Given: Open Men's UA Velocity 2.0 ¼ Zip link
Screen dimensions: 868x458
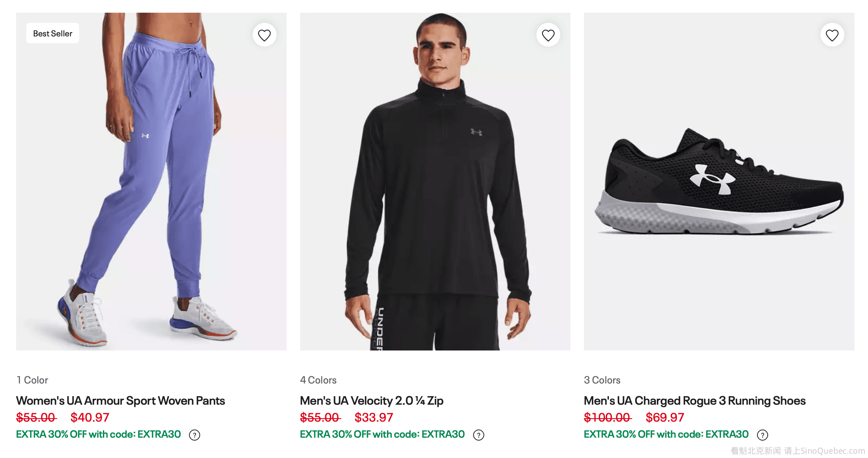Looking at the screenshot, I should pos(371,400).
